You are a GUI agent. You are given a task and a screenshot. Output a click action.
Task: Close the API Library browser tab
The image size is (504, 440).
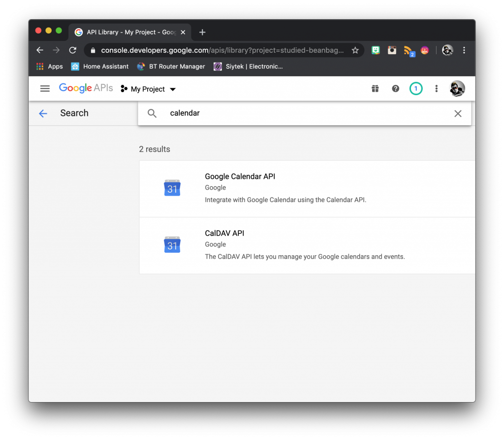(x=183, y=32)
